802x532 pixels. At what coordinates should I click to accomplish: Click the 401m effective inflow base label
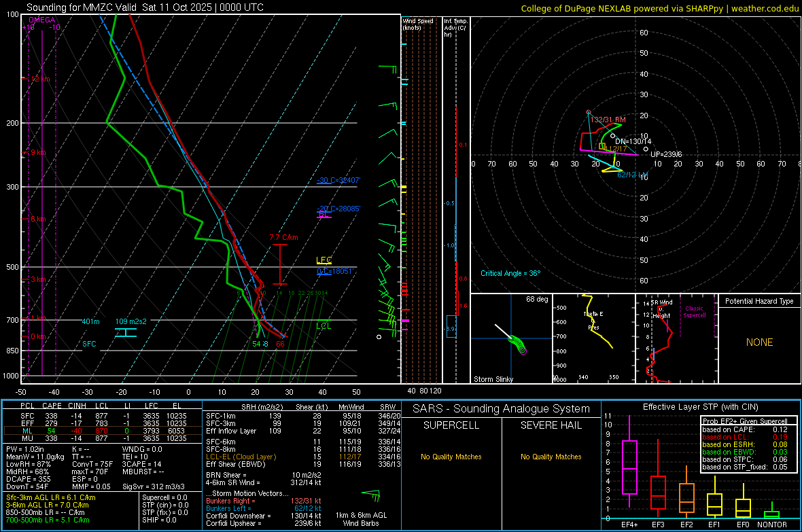90,321
